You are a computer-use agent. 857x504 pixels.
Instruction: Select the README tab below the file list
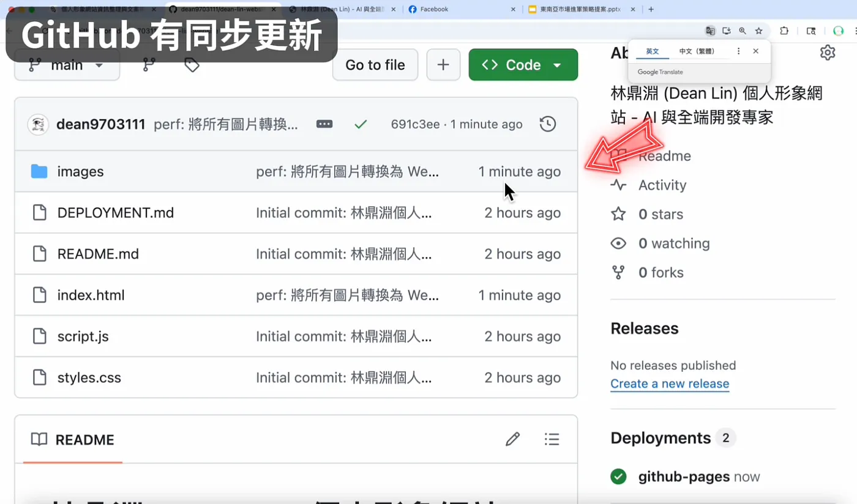[x=73, y=440]
